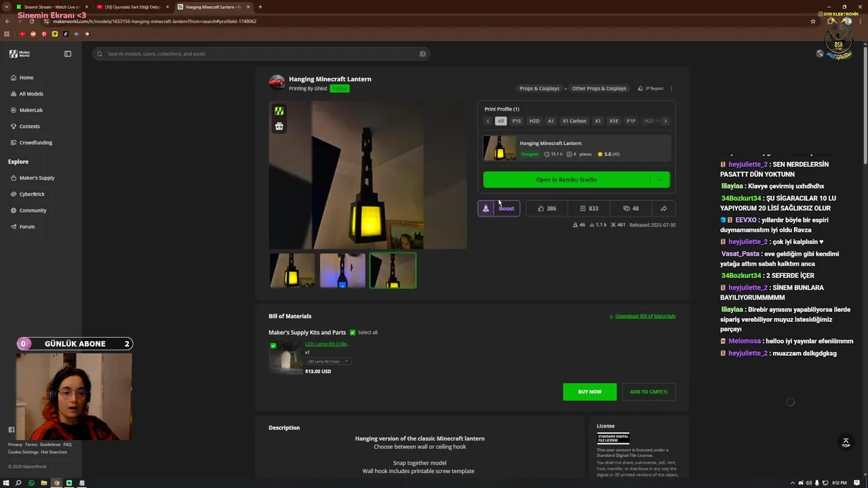Open the LED Lamp Kit variant dropdown
This screenshot has width=868, height=488.
pos(328,361)
